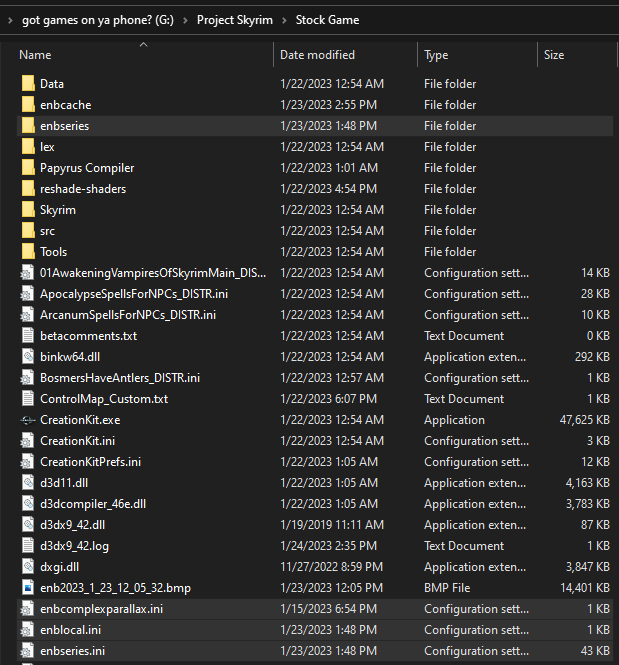Image resolution: width=619 pixels, height=665 pixels.
Task: Select the enbcomplexparallax.ini file name
Action: 101,609
